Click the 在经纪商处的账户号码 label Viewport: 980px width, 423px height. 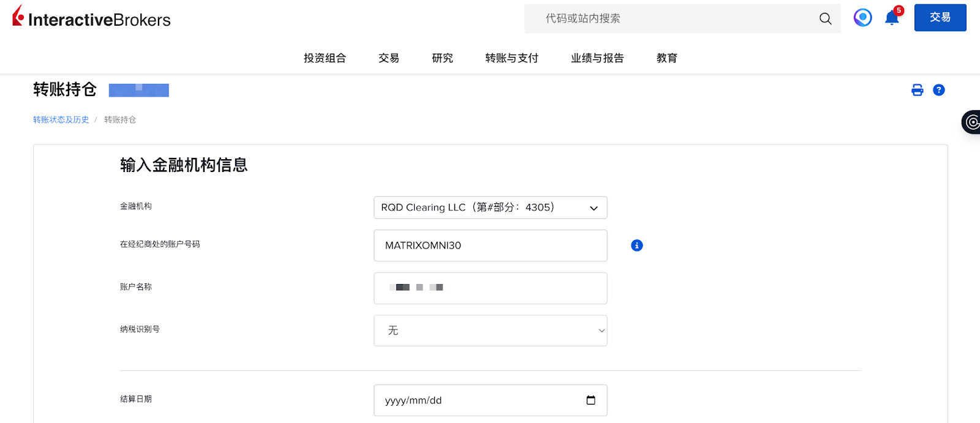point(160,244)
